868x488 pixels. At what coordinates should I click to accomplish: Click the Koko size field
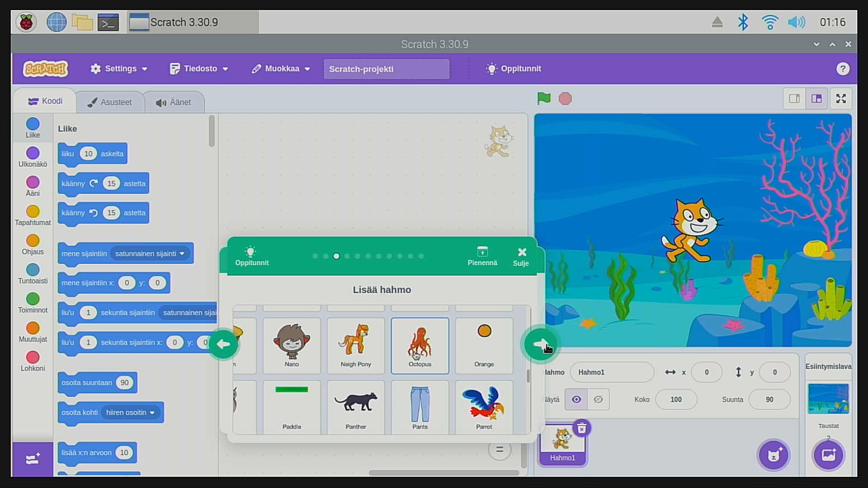tap(676, 399)
